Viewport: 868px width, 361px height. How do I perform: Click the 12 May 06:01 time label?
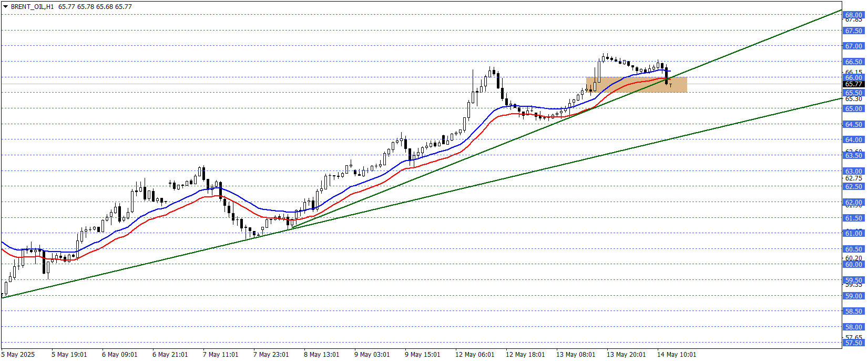475,355
